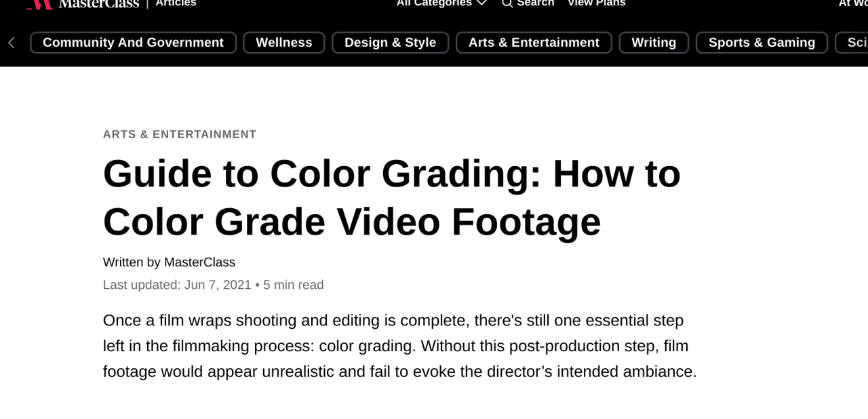Click the article title Guide to Color Grading

tap(391, 197)
